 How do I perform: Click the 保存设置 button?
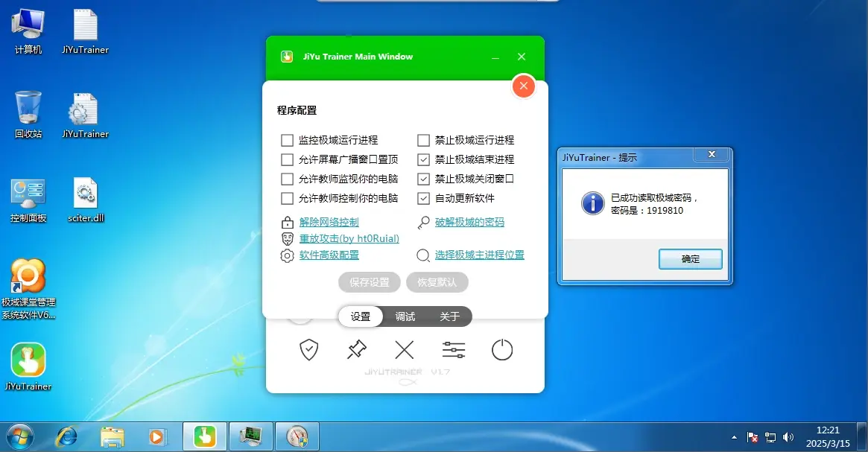370,282
